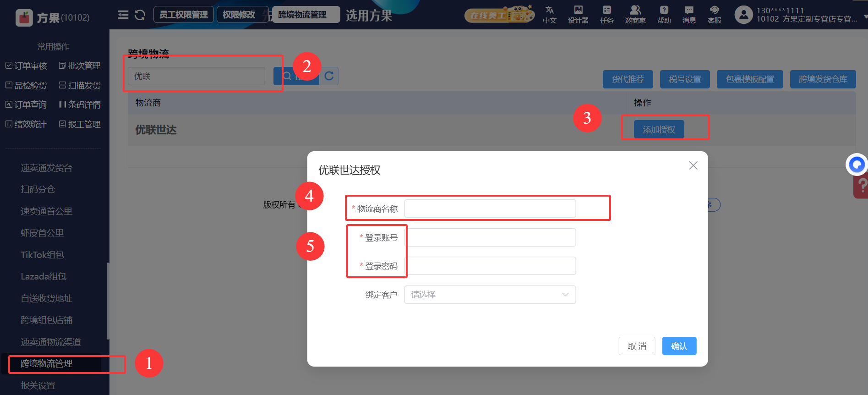Focus the 登录密码 input field
This screenshot has width=868, height=395.
490,266
